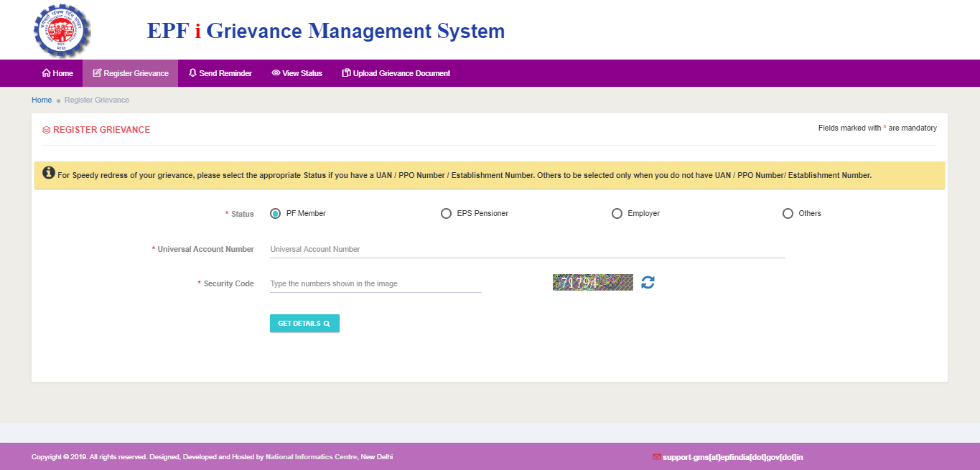Open the Register Grievance menu tab
Image resolution: width=980 pixels, height=470 pixels.
[x=131, y=73]
